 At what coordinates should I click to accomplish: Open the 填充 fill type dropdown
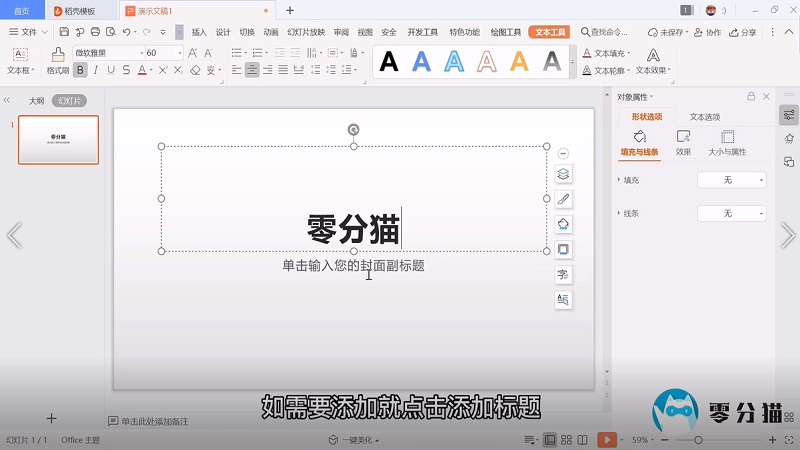[731, 180]
